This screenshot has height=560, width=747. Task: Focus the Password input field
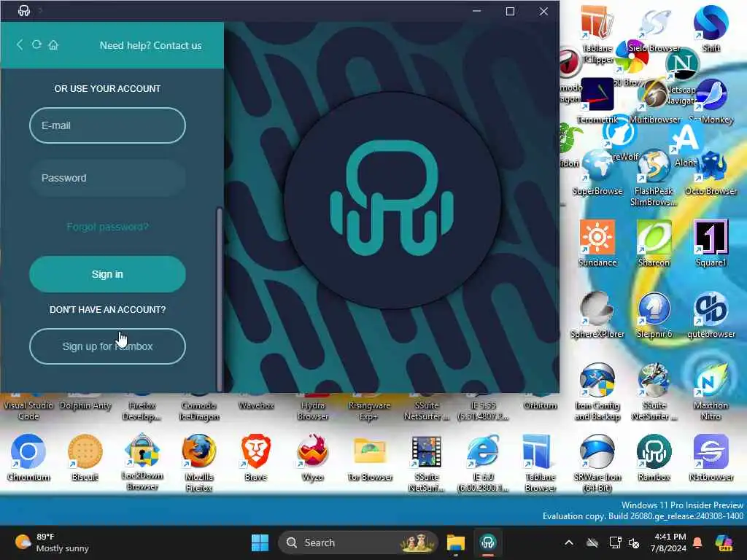108,178
